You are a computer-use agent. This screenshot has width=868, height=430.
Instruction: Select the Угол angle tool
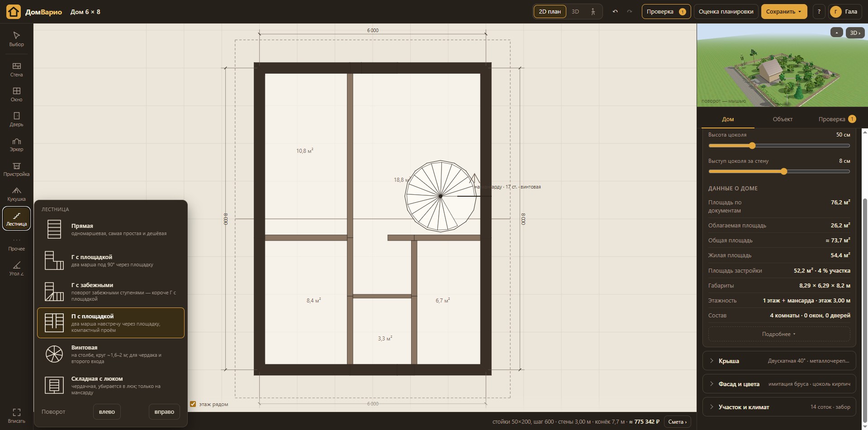point(16,268)
